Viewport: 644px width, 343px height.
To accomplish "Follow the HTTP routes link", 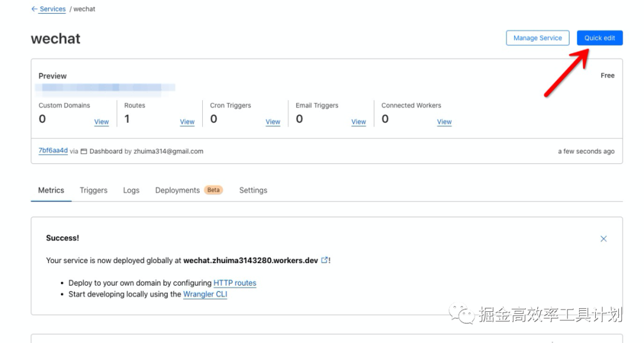I will point(235,283).
